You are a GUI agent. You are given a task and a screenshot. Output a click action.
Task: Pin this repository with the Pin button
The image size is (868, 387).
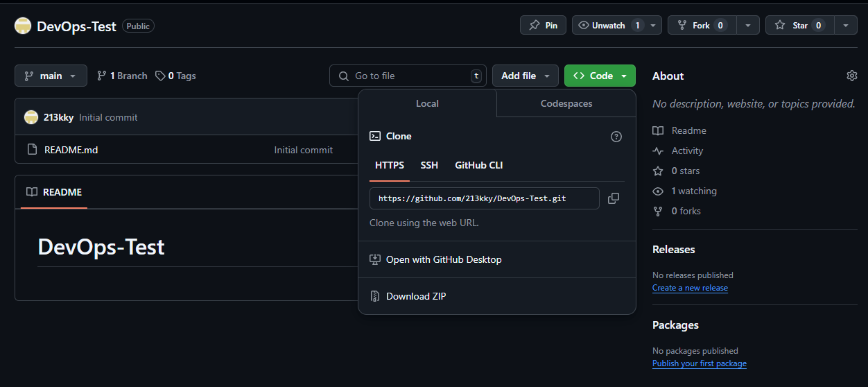543,25
